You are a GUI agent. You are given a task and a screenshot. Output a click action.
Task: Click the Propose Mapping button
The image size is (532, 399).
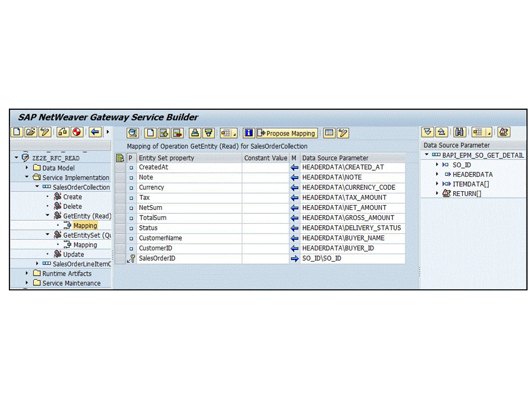[287, 133]
